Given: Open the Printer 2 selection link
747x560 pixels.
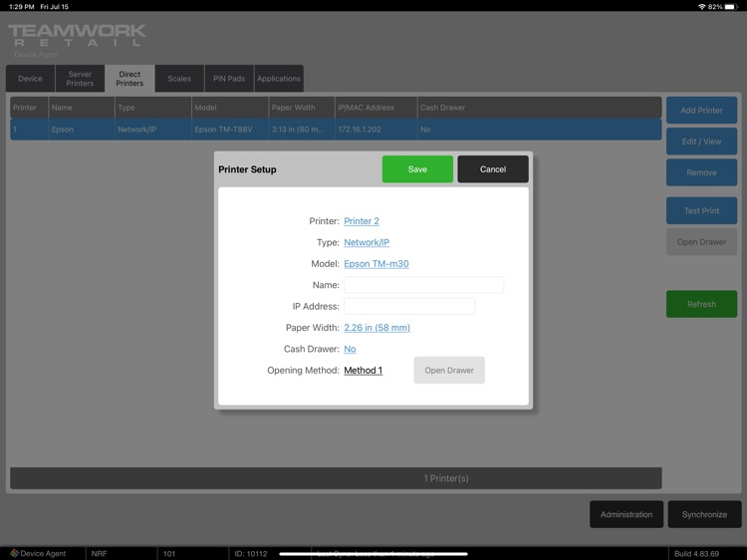Looking at the screenshot, I should coord(362,221).
